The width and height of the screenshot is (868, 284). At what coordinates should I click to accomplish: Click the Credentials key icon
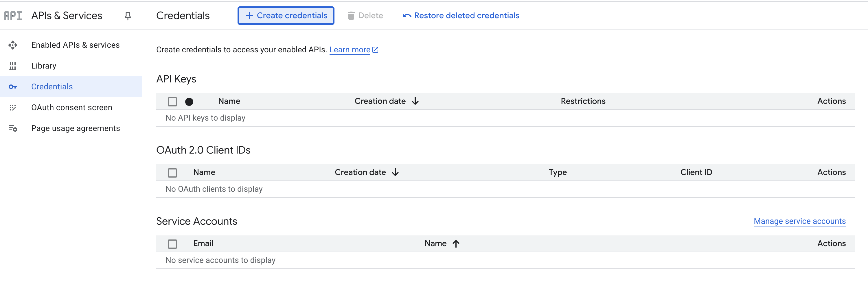coord(13,86)
